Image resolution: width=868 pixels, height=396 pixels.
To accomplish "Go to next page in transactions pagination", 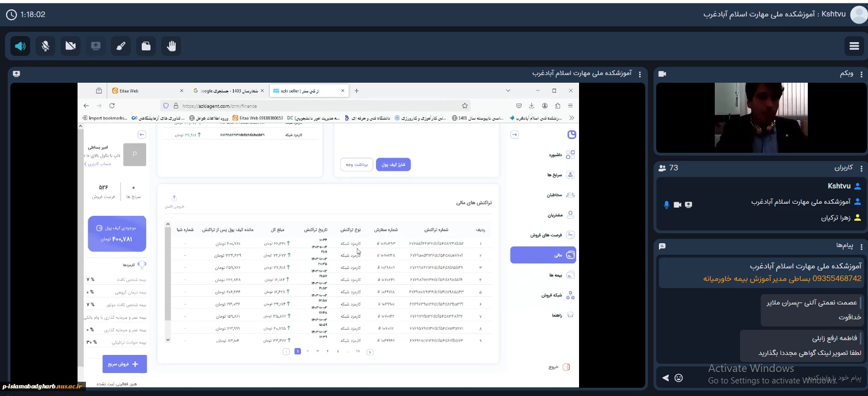I will (370, 352).
